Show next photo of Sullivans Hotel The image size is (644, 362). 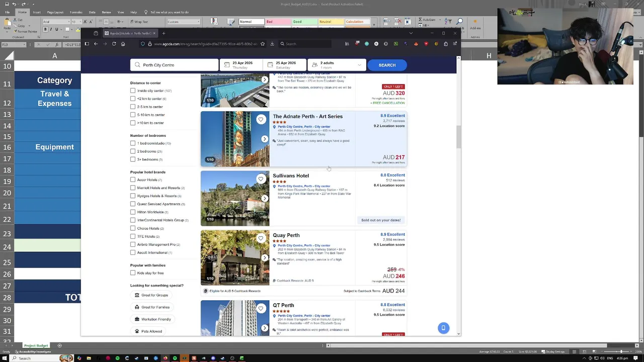tap(265, 198)
